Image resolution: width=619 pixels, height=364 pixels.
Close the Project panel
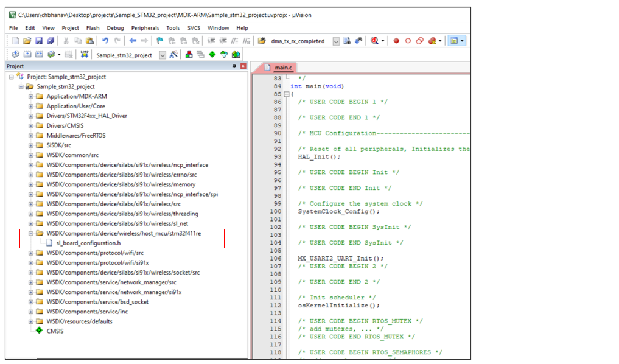[243, 66]
